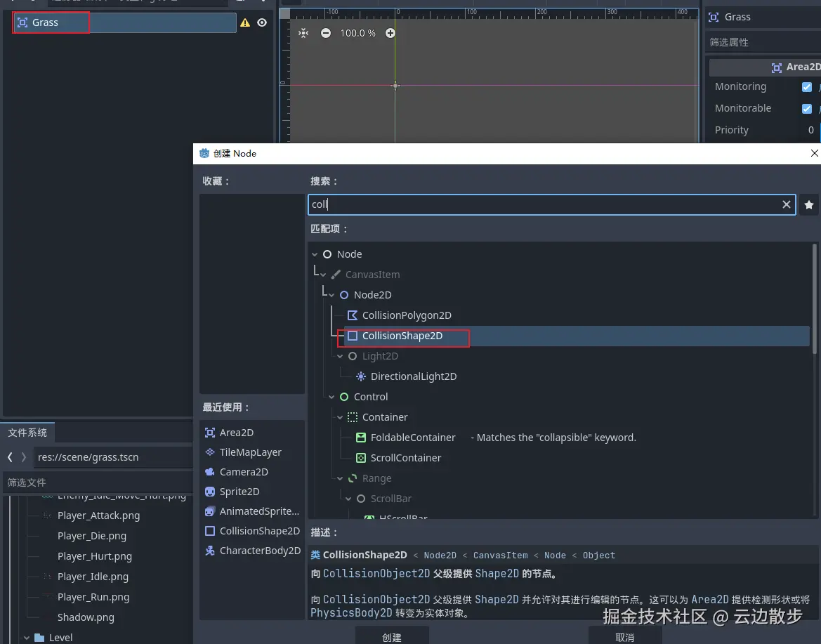Reset zoom via 100.0 % label
This screenshot has width=821, height=644.
click(357, 33)
